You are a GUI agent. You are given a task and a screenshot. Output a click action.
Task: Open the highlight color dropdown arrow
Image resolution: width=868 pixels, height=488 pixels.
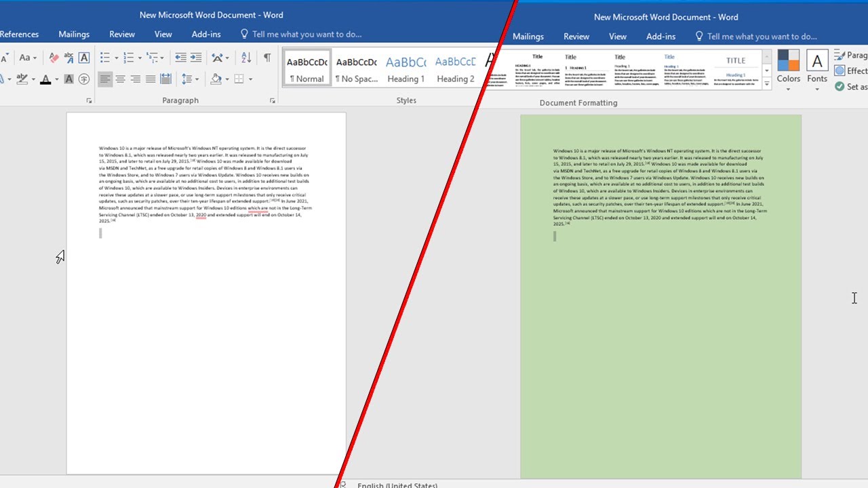pyautogui.click(x=33, y=79)
